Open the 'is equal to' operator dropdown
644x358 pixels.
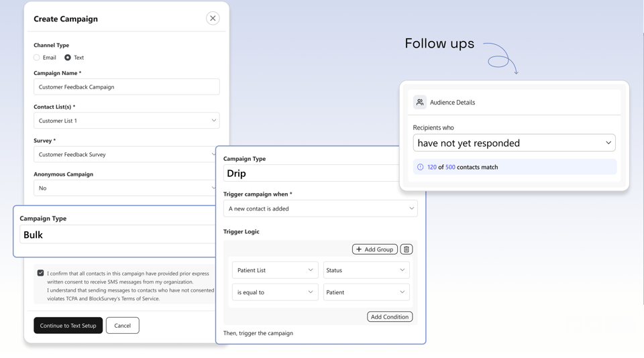point(275,292)
